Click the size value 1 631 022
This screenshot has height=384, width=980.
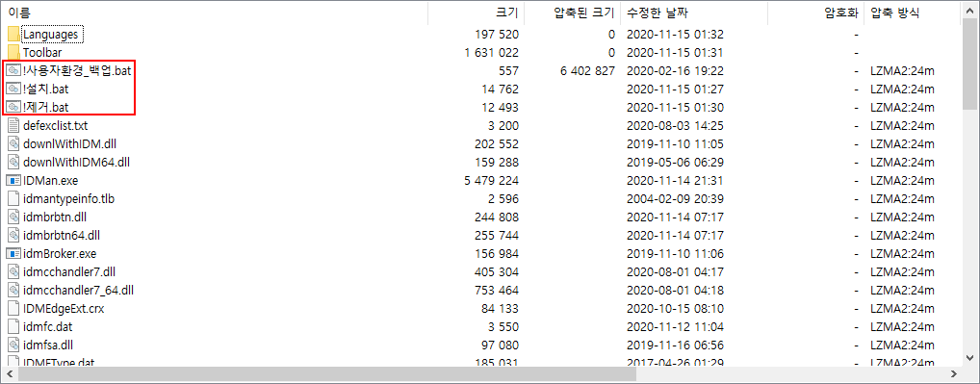coord(492,52)
